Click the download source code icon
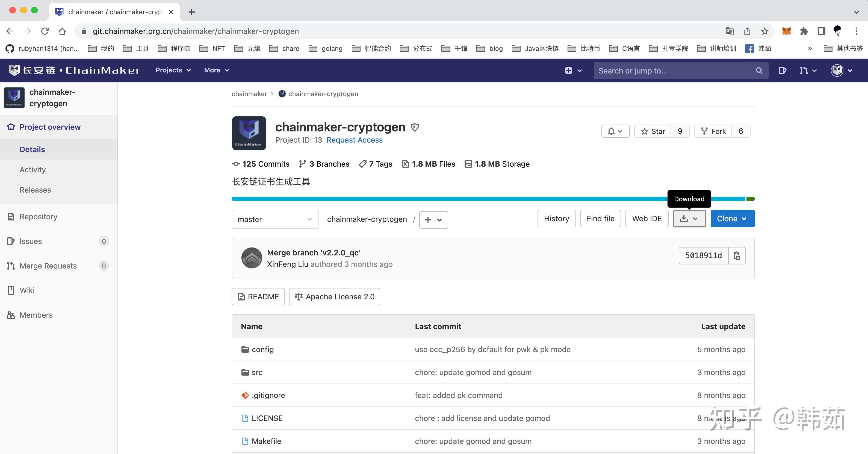Image resolution: width=868 pixels, height=454 pixels. (684, 219)
